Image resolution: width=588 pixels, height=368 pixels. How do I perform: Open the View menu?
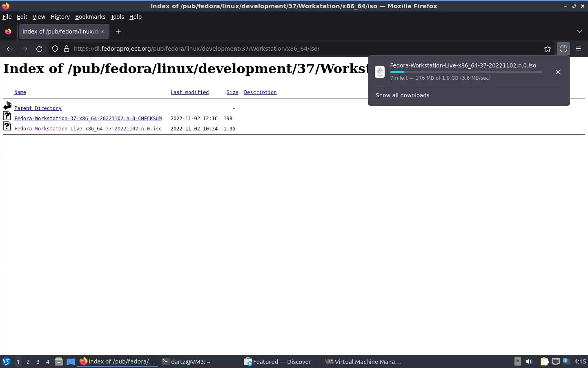tap(39, 17)
